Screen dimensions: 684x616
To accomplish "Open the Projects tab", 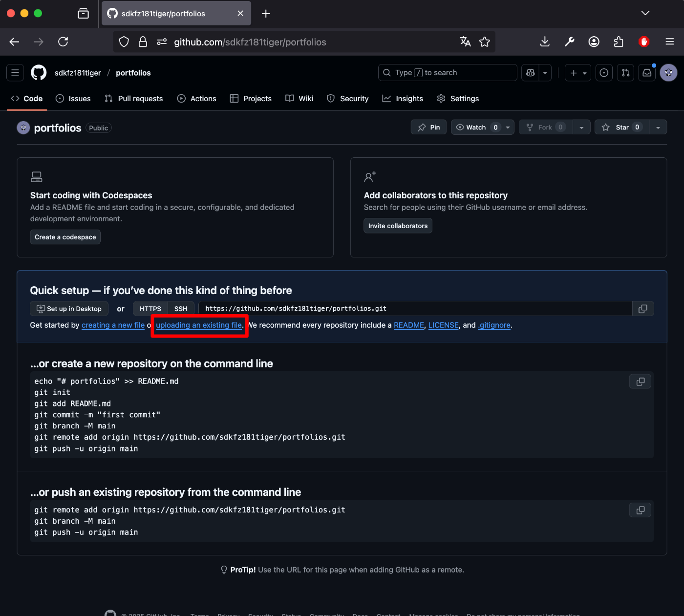I will (x=251, y=99).
